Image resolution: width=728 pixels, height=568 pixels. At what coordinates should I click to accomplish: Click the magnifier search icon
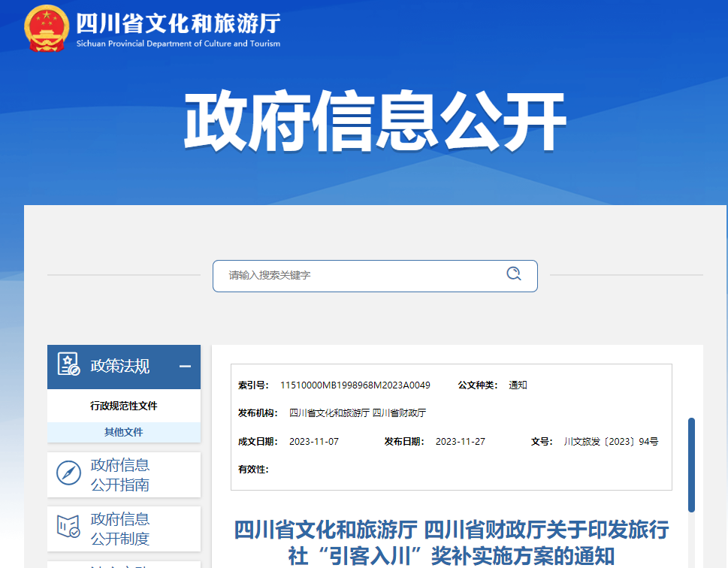tap(514, 274)
